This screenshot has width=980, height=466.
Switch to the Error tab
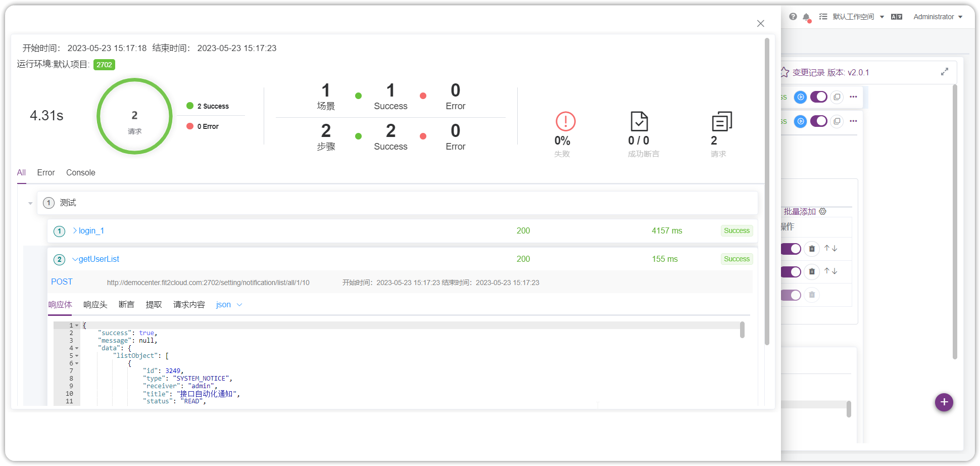coord(46,172)
